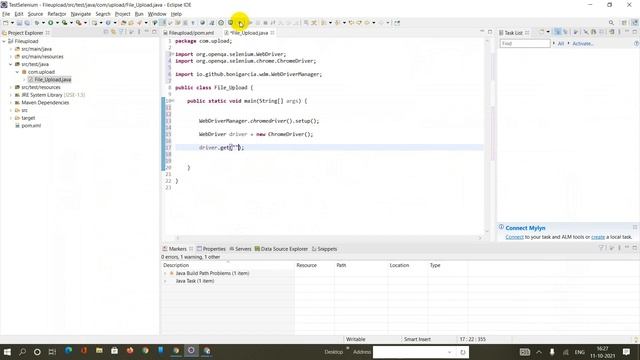
Task: Open Windows Start menu
Action: (7, 352)
